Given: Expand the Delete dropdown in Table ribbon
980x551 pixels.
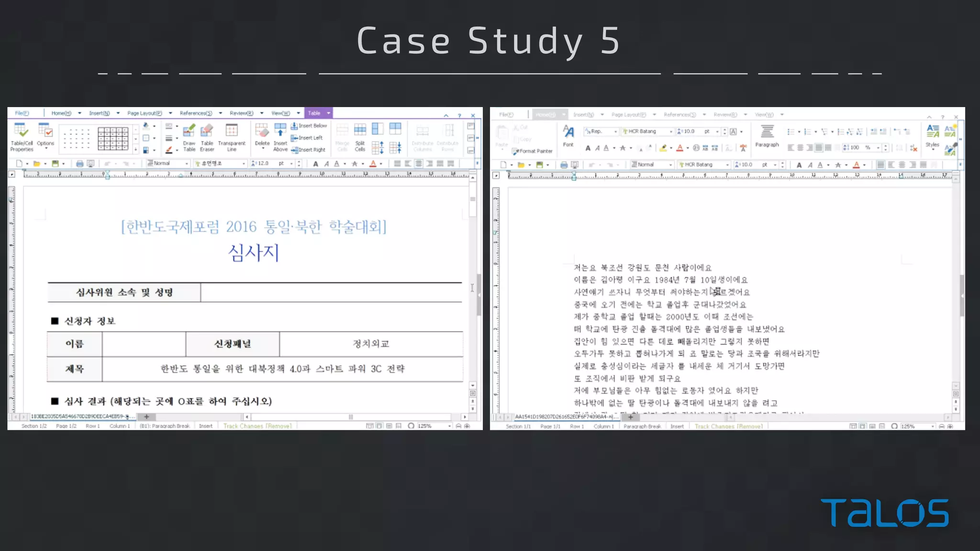Looking at the screenshot, I should 262,148.
